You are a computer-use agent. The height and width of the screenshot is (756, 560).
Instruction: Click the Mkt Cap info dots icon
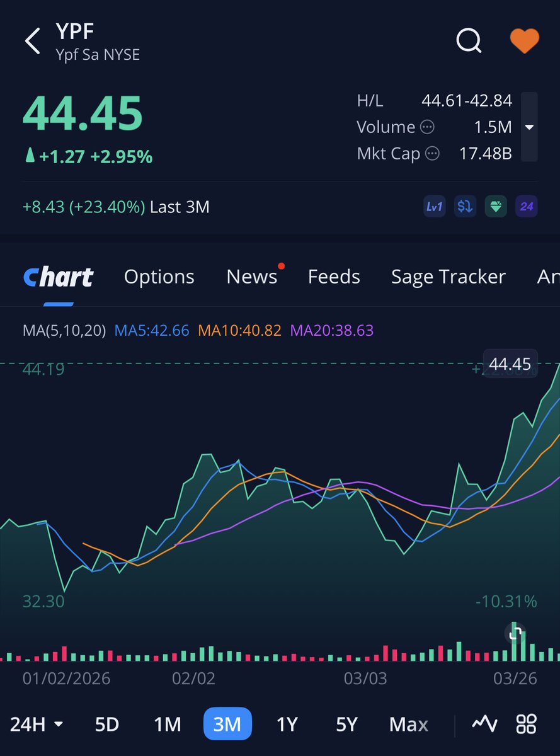click(x=432, y=153)
